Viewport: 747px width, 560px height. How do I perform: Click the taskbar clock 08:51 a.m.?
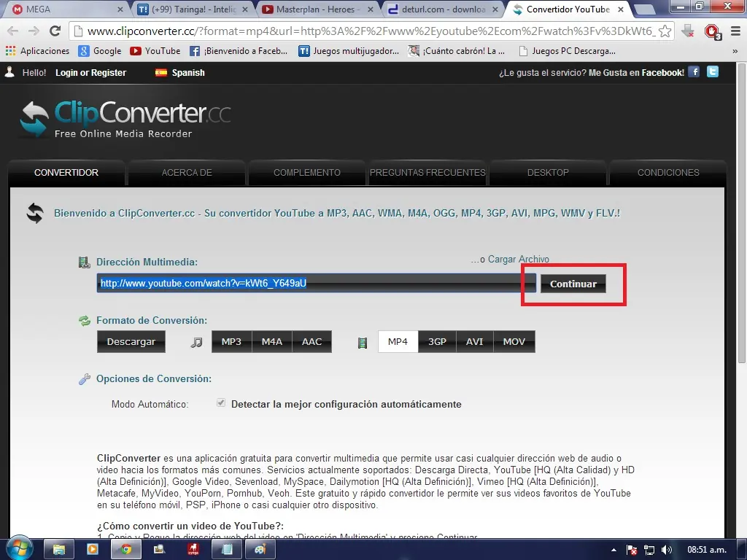(x=706, y=550)
